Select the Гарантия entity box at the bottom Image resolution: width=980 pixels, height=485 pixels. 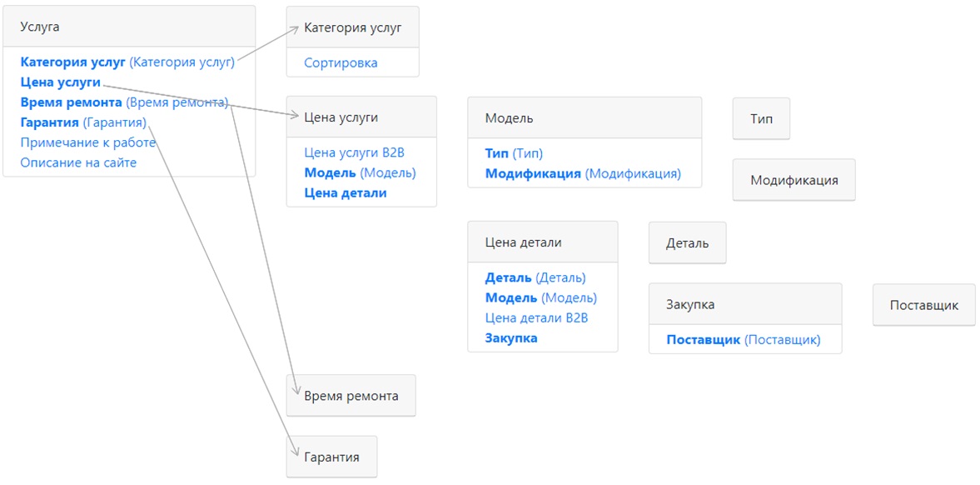point(332,457)
